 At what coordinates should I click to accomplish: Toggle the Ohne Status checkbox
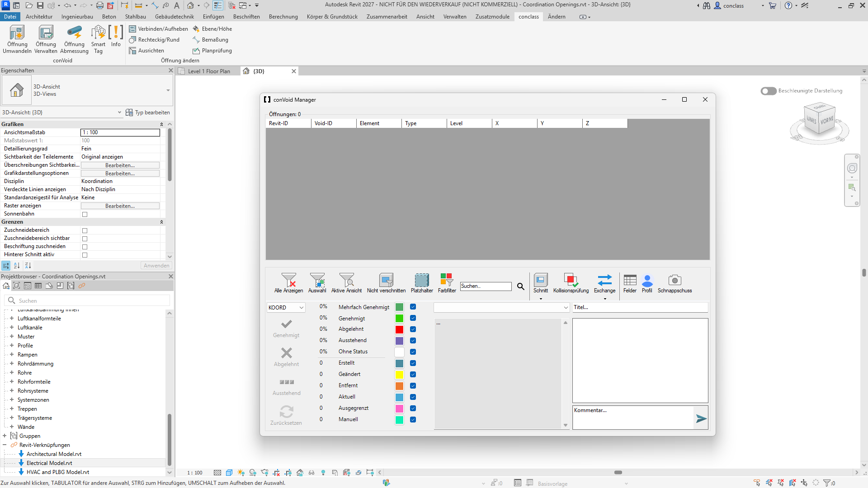pyautogui.click(x=413, y=352)
